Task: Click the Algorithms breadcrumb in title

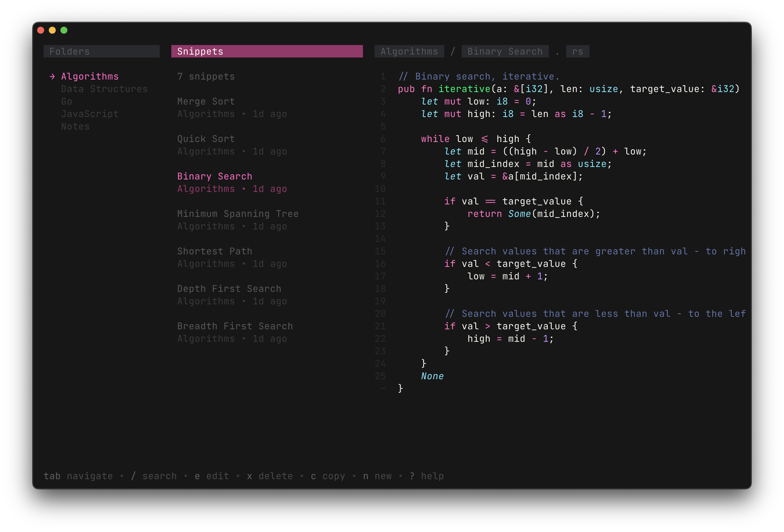Action: (409, 51)
